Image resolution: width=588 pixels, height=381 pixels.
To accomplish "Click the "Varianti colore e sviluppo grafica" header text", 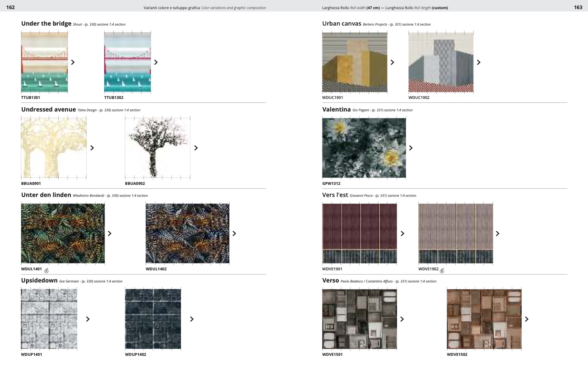I will [x=172, y=8].
